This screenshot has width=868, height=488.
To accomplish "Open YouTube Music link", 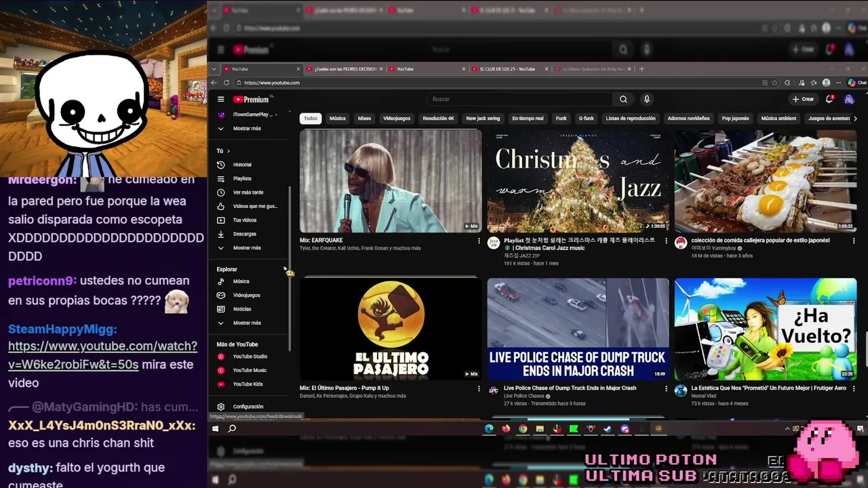I will click(252, 370).
